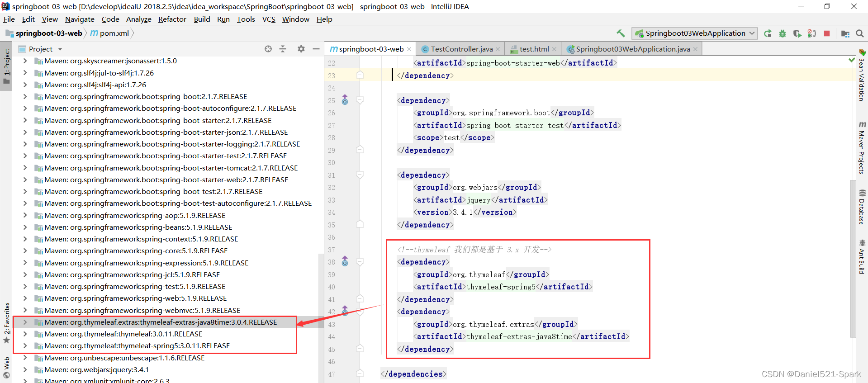Open the VCS menu

coord(269,19)
